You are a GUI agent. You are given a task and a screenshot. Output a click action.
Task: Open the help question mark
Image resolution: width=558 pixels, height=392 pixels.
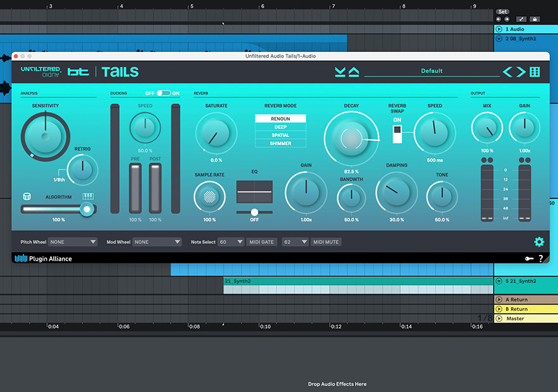pos(540,259)
